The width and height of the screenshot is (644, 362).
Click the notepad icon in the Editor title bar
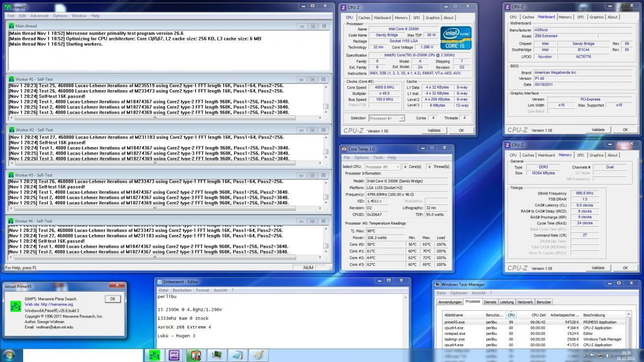click(x=159, y=282)
